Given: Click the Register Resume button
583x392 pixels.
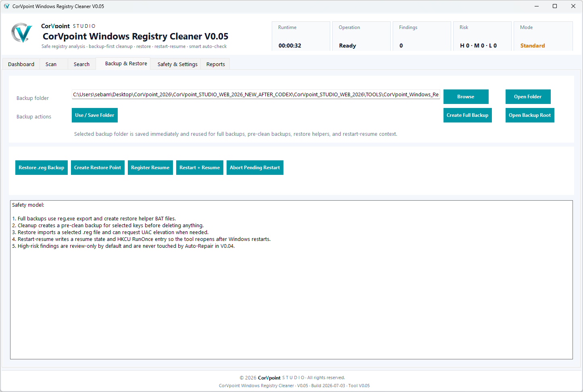Looking at the screenshot, I should pos(150,168).
